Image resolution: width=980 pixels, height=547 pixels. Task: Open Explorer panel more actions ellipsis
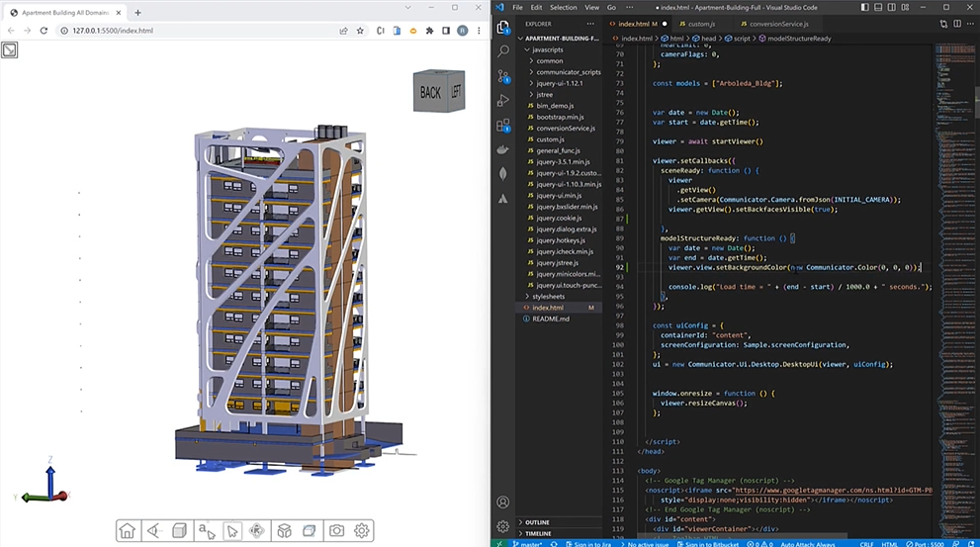point(590,24)
